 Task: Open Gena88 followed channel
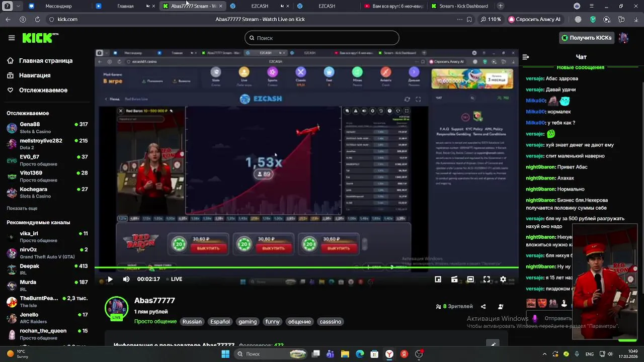47,128
